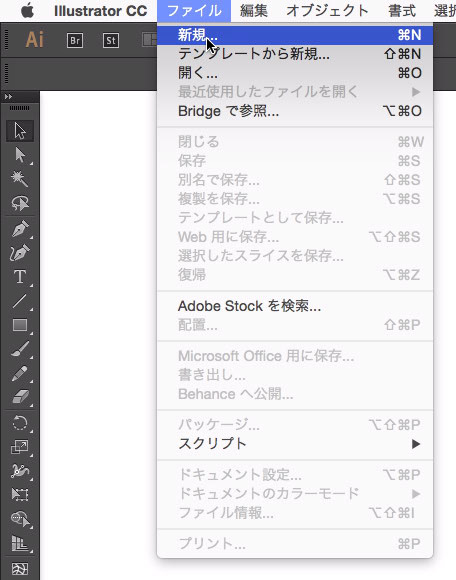This screenshot has width=456, height=580.
Task: Select the Selection tool (black arrow)
Action: [x=20, y=131]
